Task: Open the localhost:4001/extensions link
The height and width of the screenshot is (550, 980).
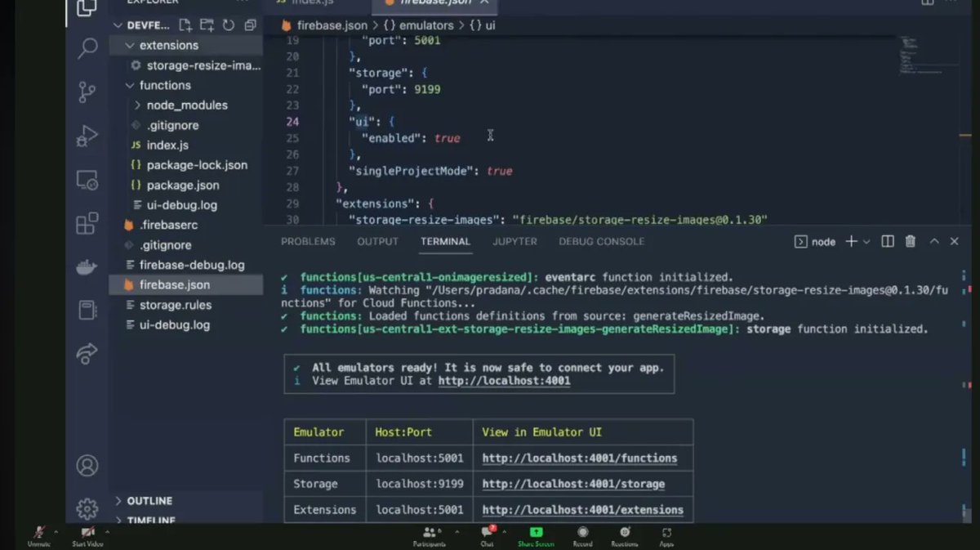Action: pyautogui.click(x=582, y=510)
